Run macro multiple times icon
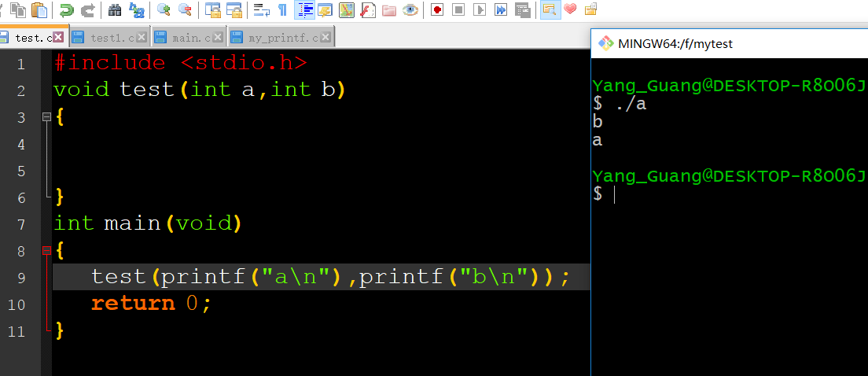Viewport: 868px width, 376px height. 501,9
